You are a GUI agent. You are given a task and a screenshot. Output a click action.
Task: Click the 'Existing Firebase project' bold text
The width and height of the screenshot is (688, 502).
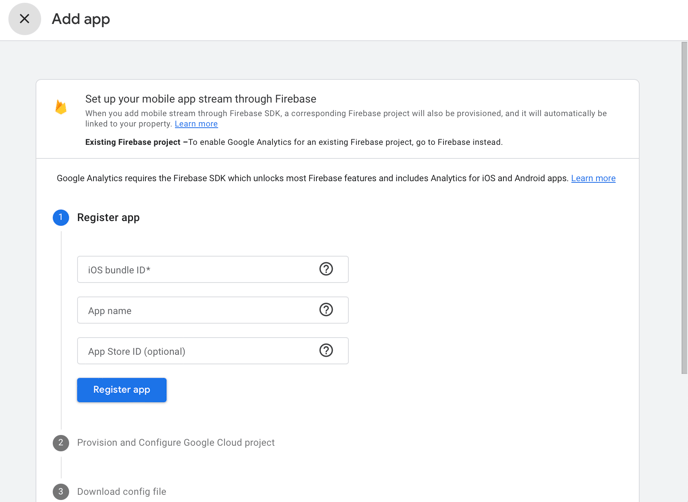(x=133, y=142)
